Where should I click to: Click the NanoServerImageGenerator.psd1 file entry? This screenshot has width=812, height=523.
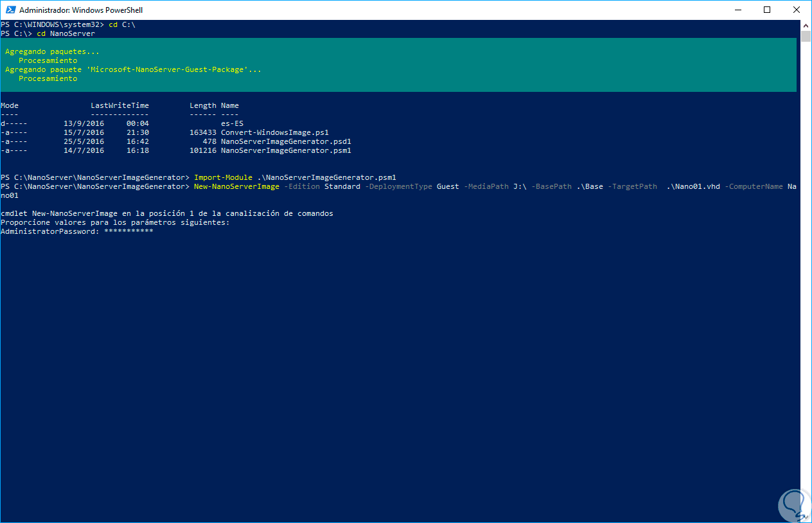pos(286,141)
